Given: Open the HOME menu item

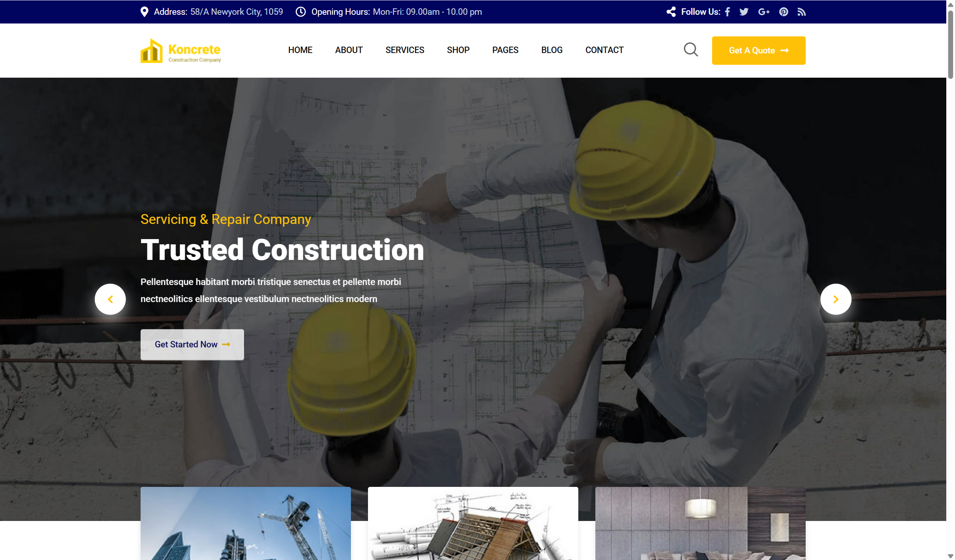Looking at the screenshot, I should click(300, 50).
